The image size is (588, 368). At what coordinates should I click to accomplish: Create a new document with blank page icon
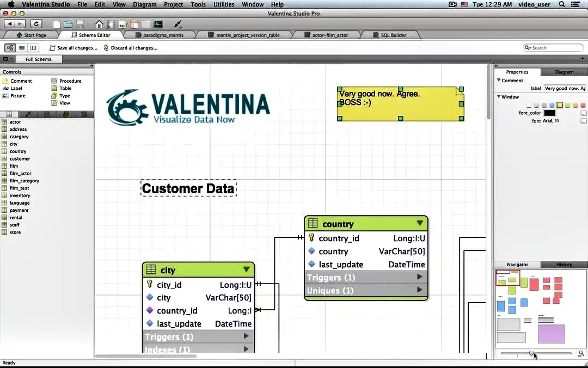(57, 24)
